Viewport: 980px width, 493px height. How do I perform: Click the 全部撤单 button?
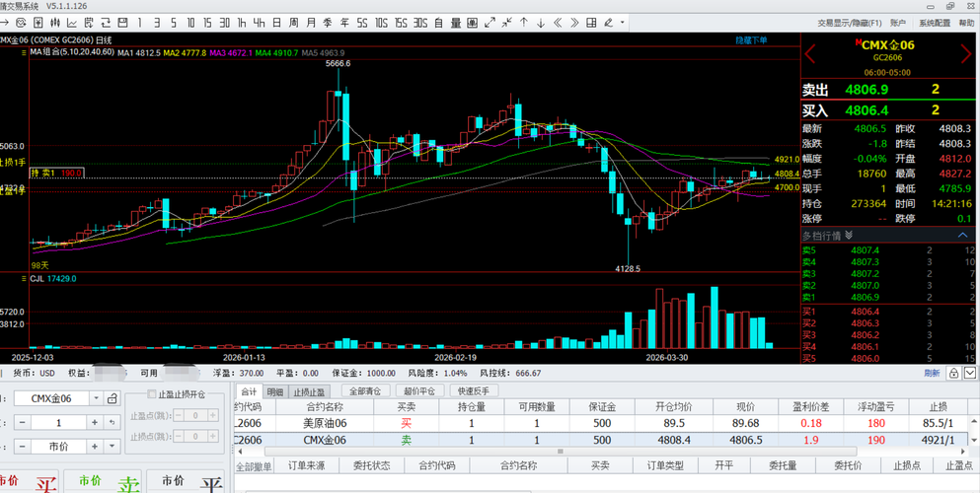[254, 465]
